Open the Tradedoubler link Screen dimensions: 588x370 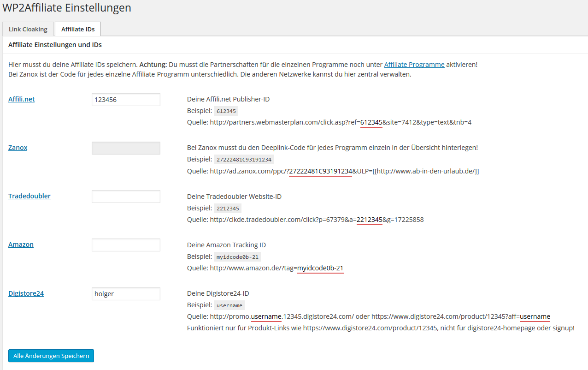coord(29,196)
